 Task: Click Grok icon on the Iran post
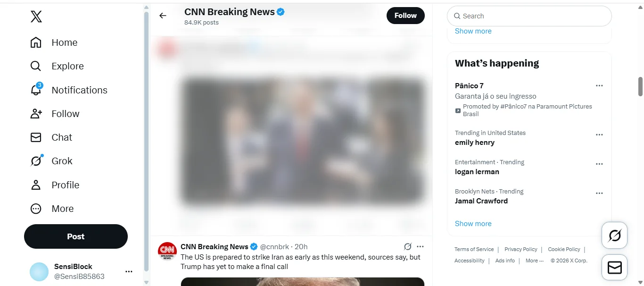click(x=408, y=246)
